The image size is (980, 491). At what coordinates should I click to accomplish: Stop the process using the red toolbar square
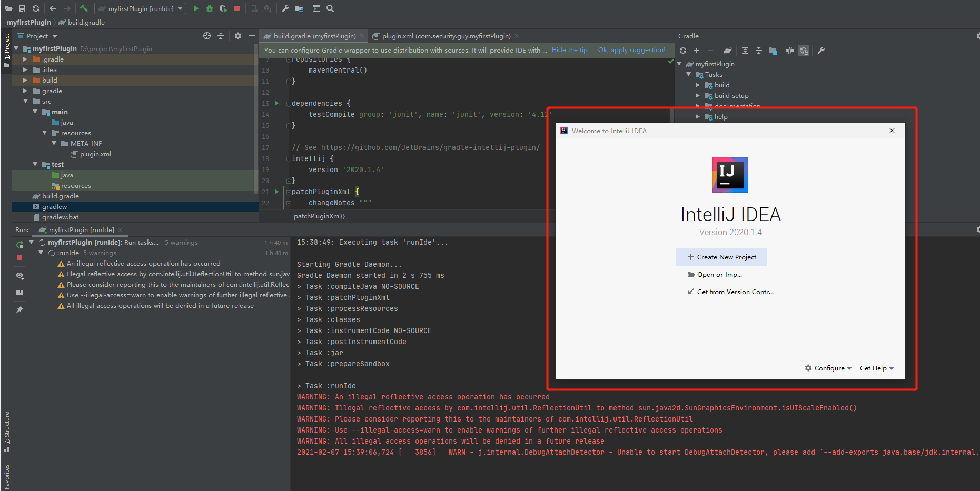pos(237,8)
